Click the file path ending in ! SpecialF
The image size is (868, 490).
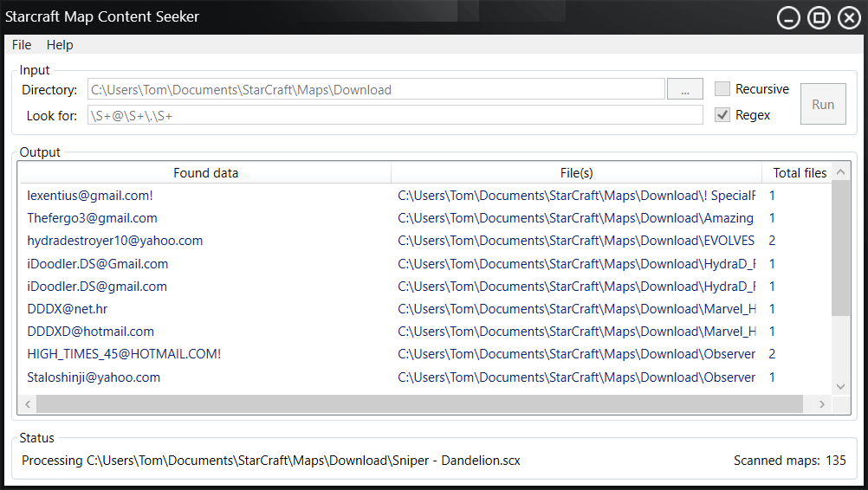coord(576,196)
